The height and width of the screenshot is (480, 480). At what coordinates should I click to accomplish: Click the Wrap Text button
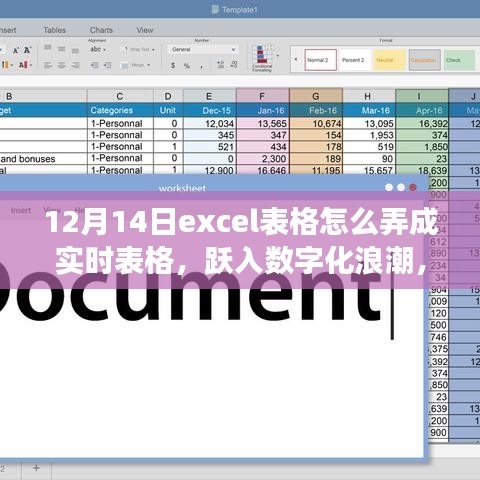[x=137, y=49]
